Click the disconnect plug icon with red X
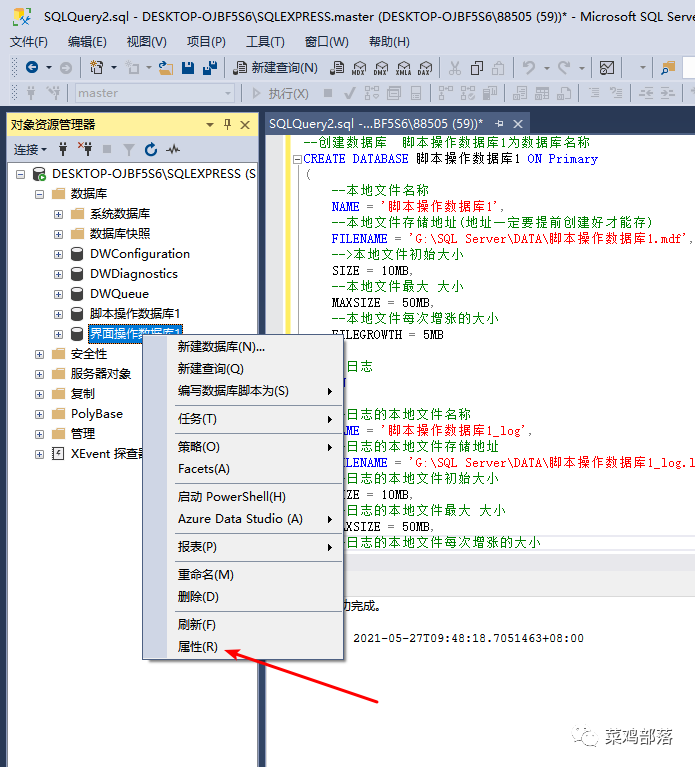695x767 pixels. (85, 149)
